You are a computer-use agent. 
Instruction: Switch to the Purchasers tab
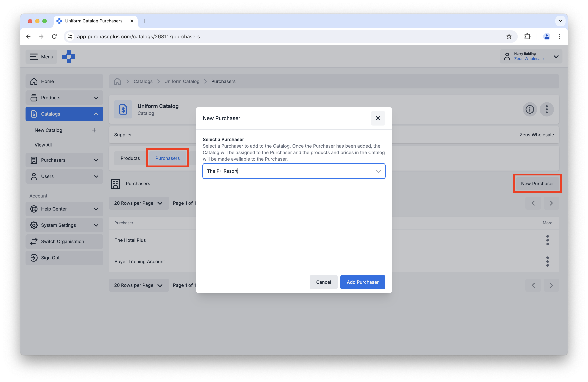pos(167,158)
